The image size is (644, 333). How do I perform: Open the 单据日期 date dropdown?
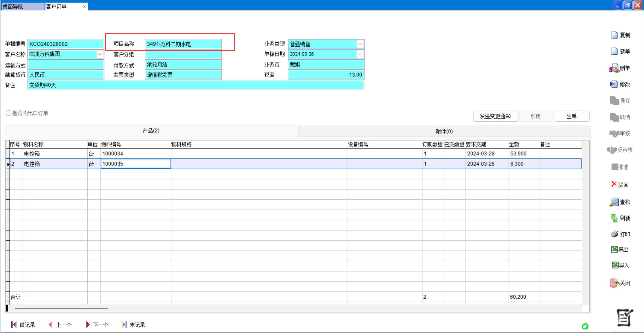coord(360,54)
